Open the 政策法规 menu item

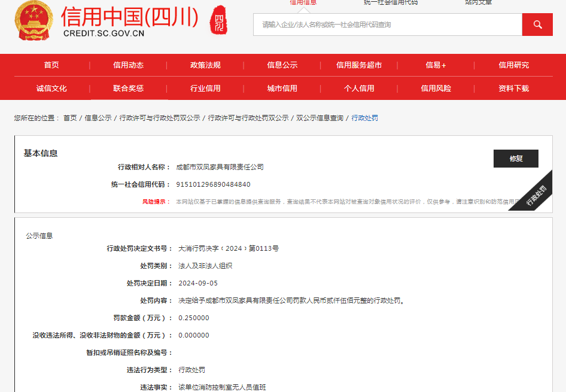205,65
